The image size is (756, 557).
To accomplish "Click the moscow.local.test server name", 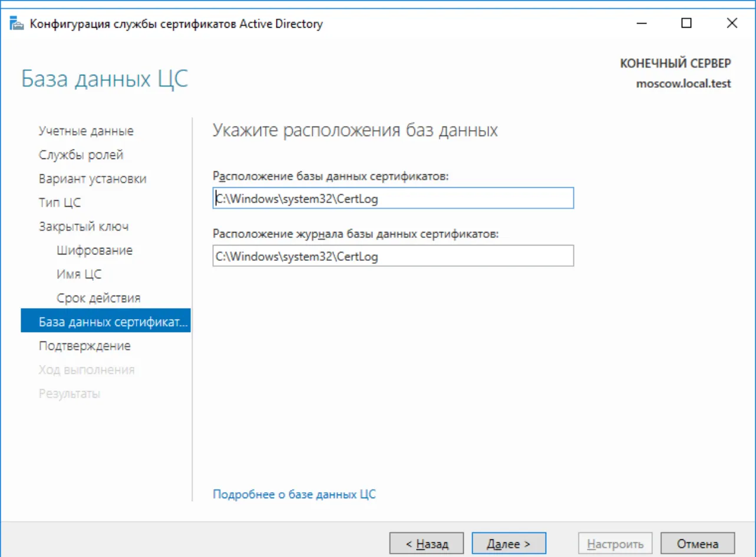I will point(684,84).
